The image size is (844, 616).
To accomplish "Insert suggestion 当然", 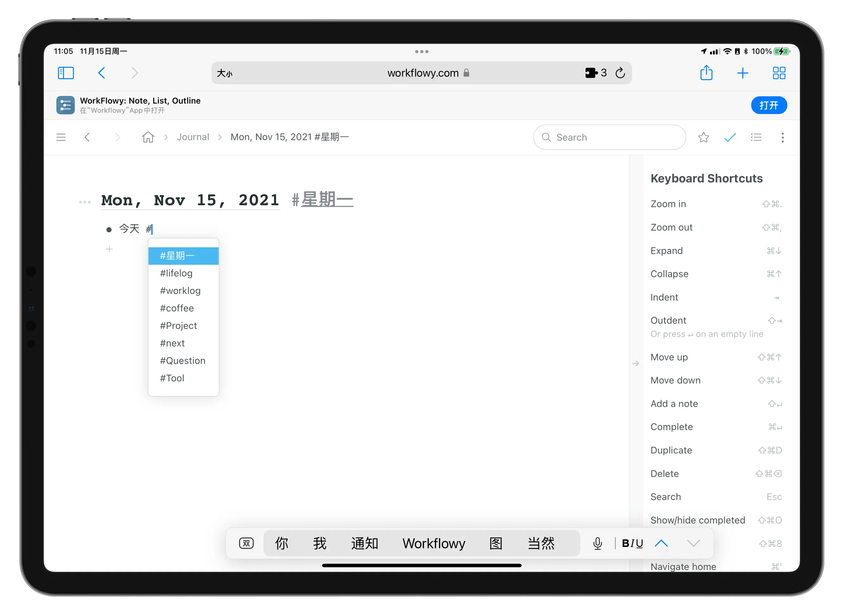I will tap(541, 543).
